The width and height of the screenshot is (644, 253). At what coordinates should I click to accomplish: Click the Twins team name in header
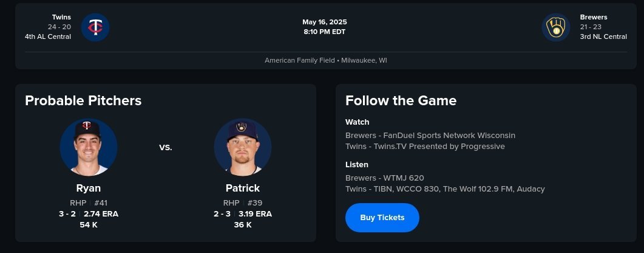point(61,17)
